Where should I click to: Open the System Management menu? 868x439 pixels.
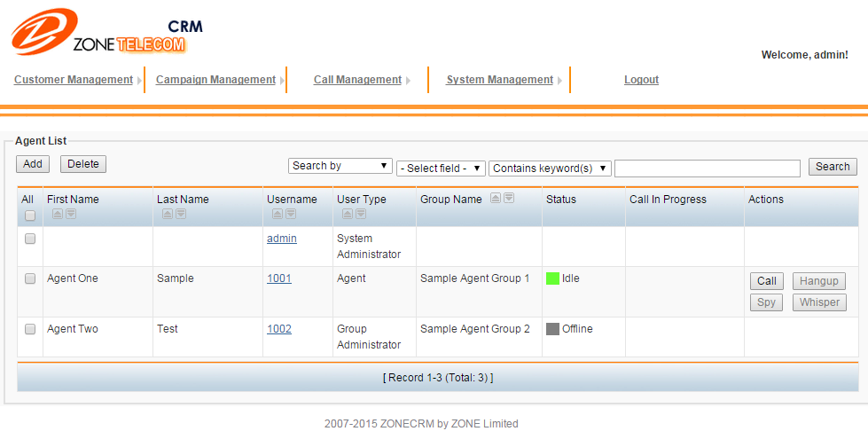500,80
